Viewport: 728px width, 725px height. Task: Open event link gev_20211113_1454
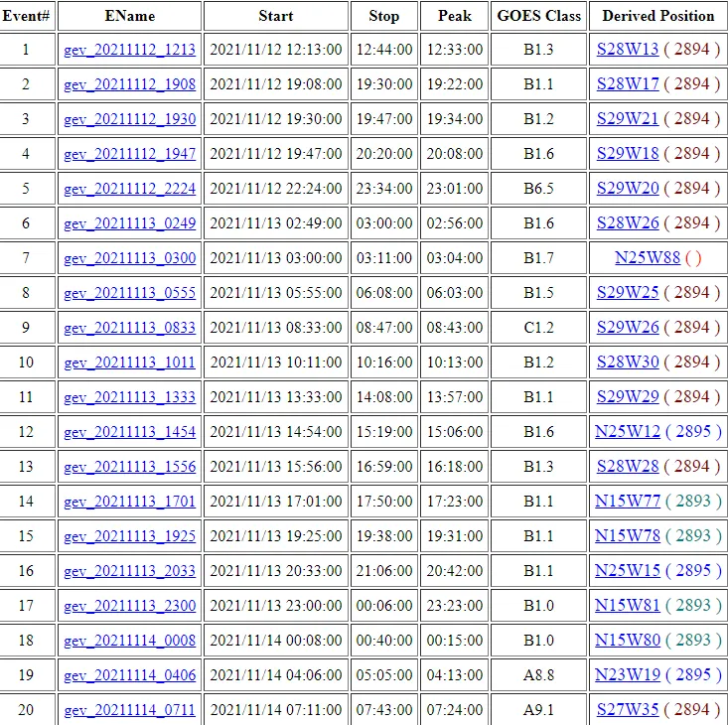point(129,432)
